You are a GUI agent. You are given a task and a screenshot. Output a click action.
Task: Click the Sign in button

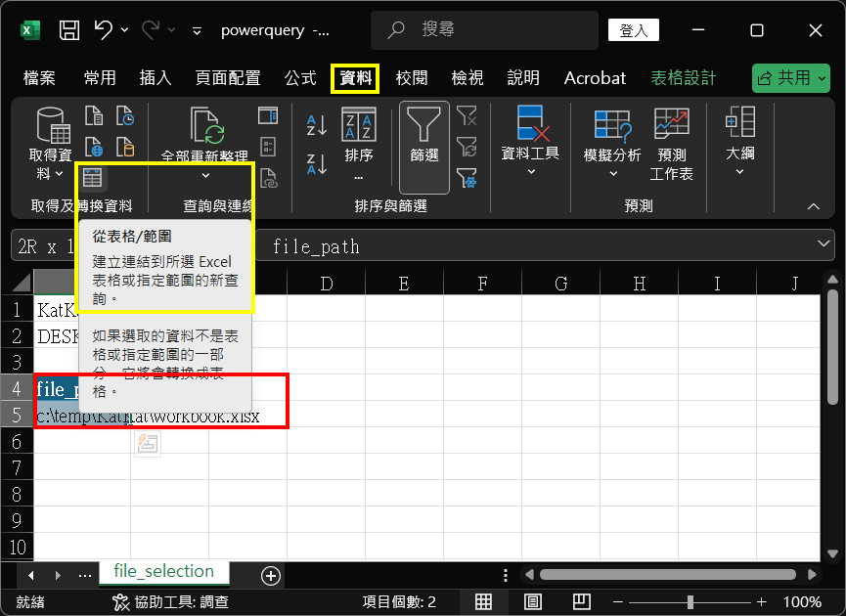point(634,30)
